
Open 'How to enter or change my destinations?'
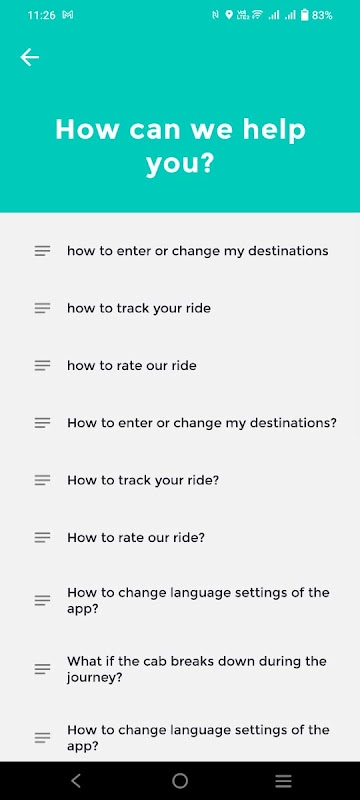tap(180, 423)
